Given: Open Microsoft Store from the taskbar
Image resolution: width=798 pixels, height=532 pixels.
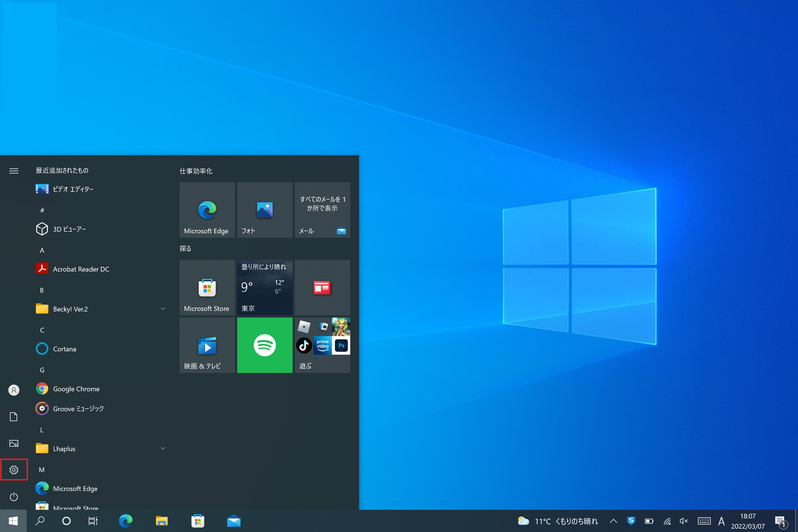Looking at the screenshot, I should [x=198, y=521].
